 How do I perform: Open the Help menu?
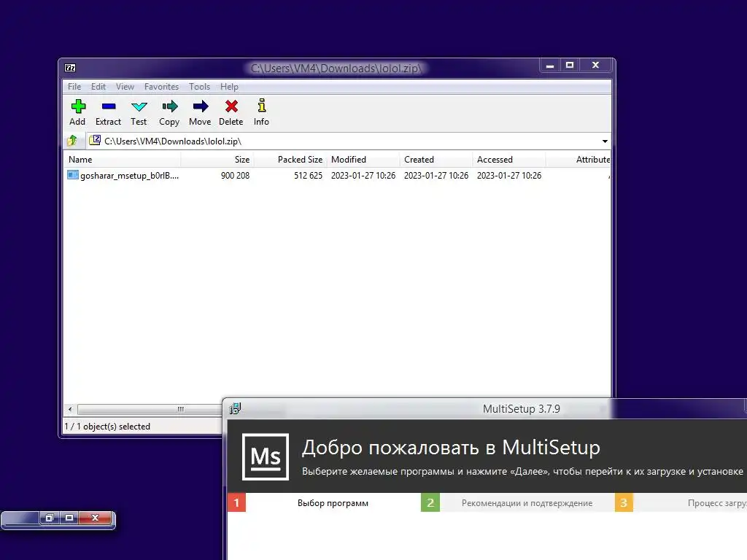[229, 87]
